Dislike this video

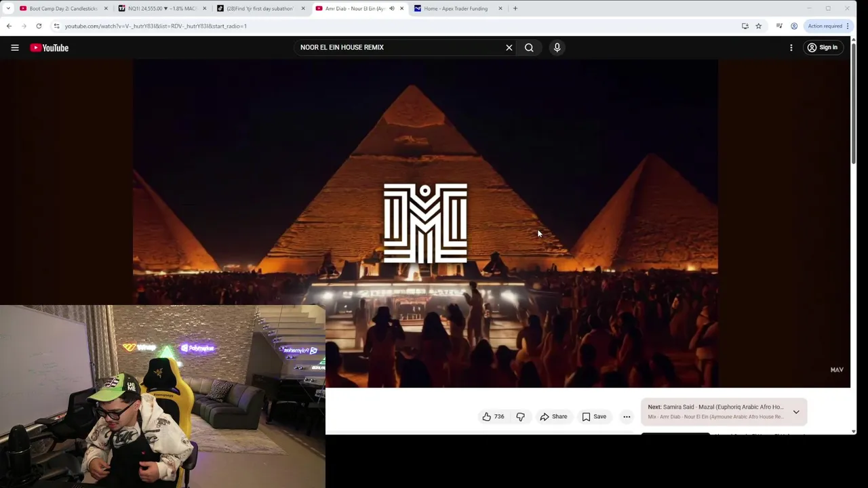520,417
